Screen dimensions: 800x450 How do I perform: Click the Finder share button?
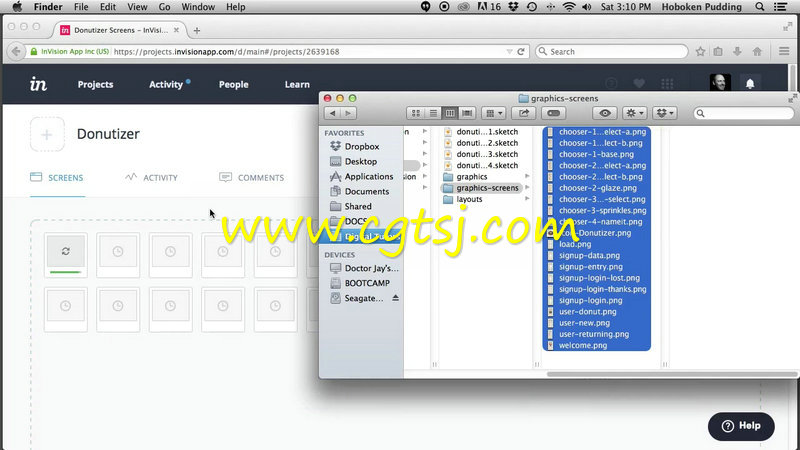pyautogui.click(x=524, y=113)
